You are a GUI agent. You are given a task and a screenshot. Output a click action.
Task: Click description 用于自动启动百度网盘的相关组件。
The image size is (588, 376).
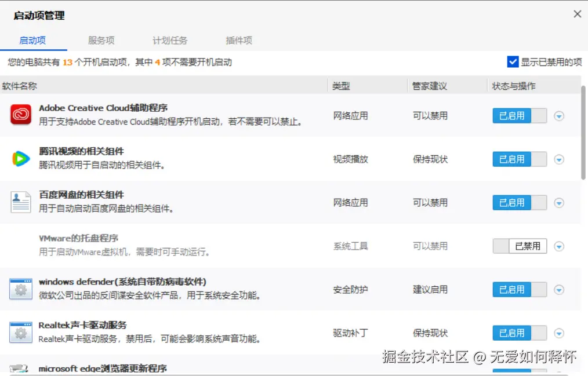point(106,209)
